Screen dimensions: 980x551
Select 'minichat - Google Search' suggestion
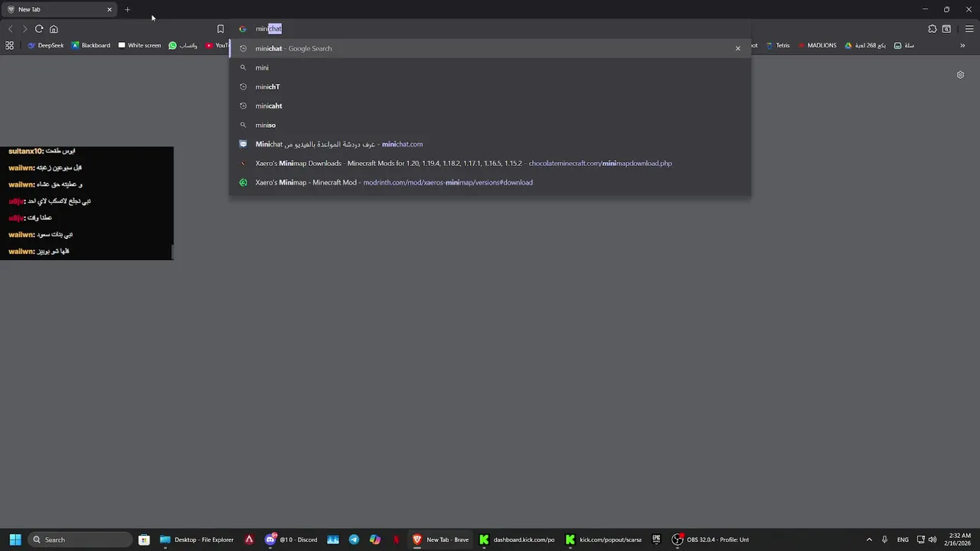[x=490, y=48]
